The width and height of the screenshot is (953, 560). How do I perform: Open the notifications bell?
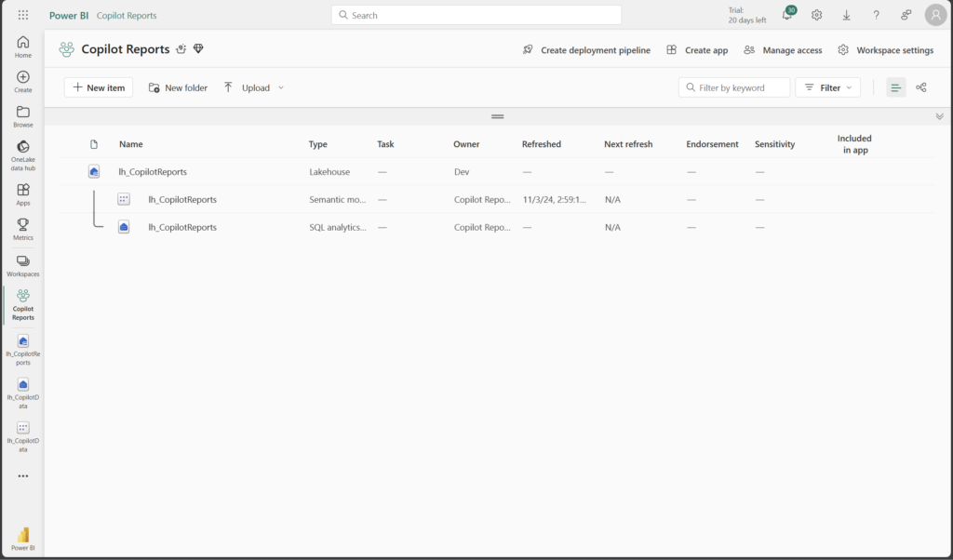click(x=787, y=15)
